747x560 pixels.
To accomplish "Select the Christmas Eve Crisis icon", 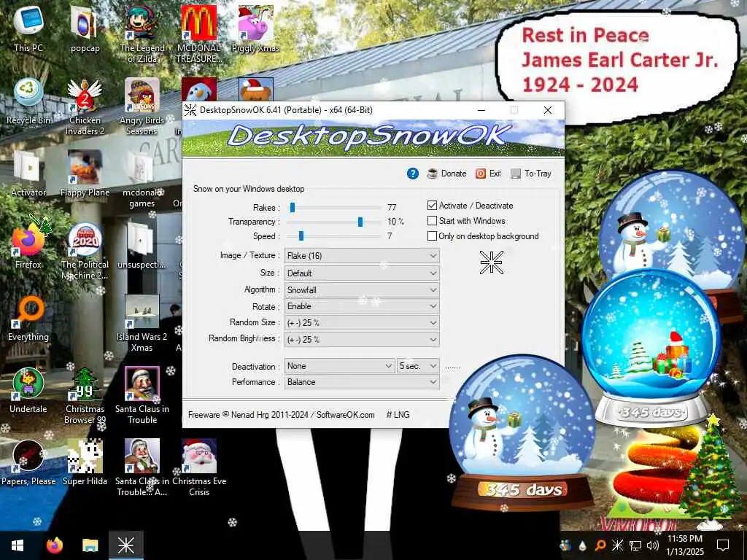I will tap(198, 468).
